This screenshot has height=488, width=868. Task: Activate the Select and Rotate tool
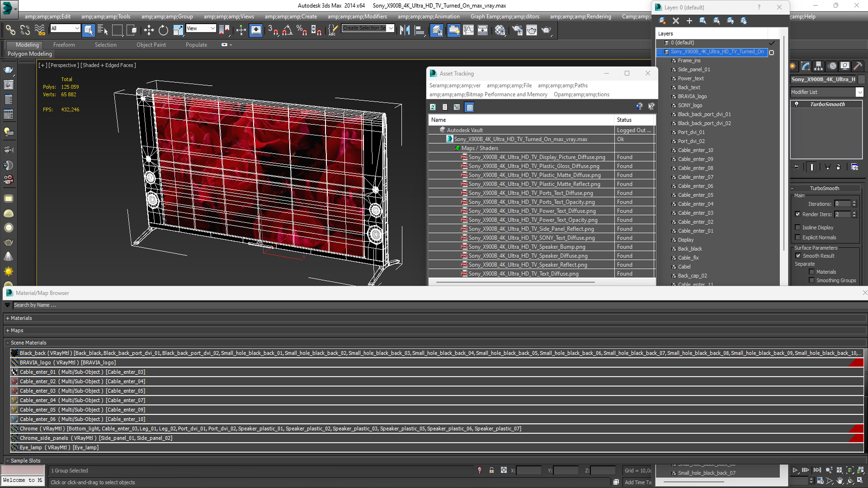163,30
